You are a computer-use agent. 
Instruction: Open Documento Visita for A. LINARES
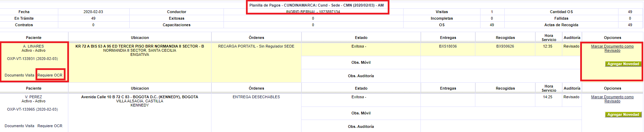point(19,75)
